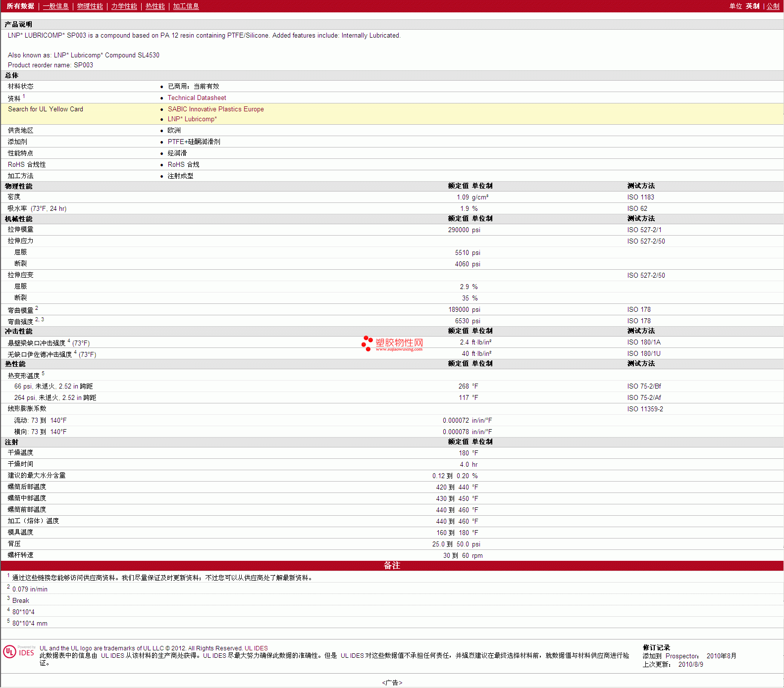Click the last updated date 2010/8/9
Screen dimensions: 784x688
point(691,665)
